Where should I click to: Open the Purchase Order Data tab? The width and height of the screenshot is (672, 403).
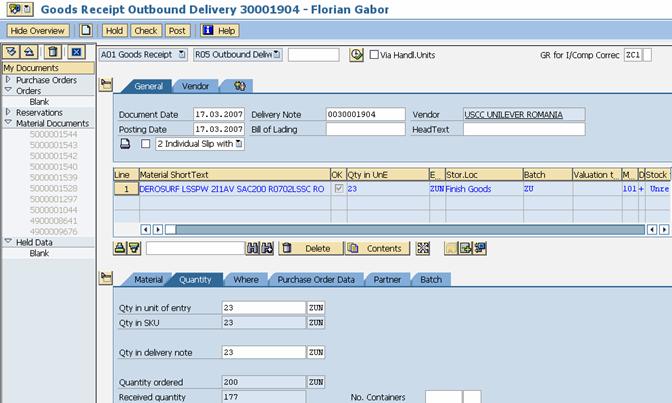coord(315,280)
